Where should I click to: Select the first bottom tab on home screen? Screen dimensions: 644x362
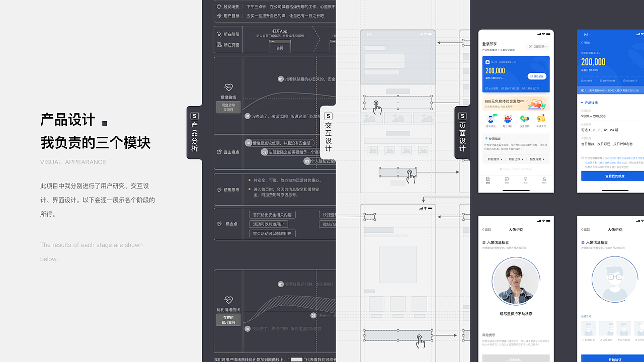click(488, 180)
